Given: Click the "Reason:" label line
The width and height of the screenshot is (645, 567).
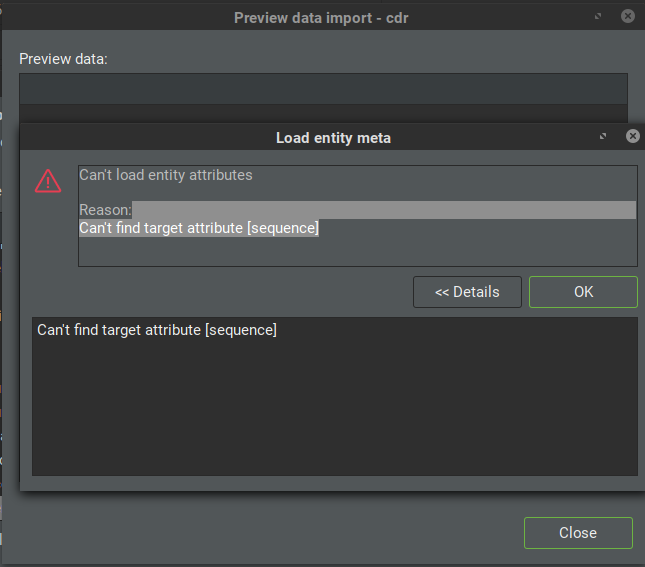Looking at the screenshot, I should point(105,210).
